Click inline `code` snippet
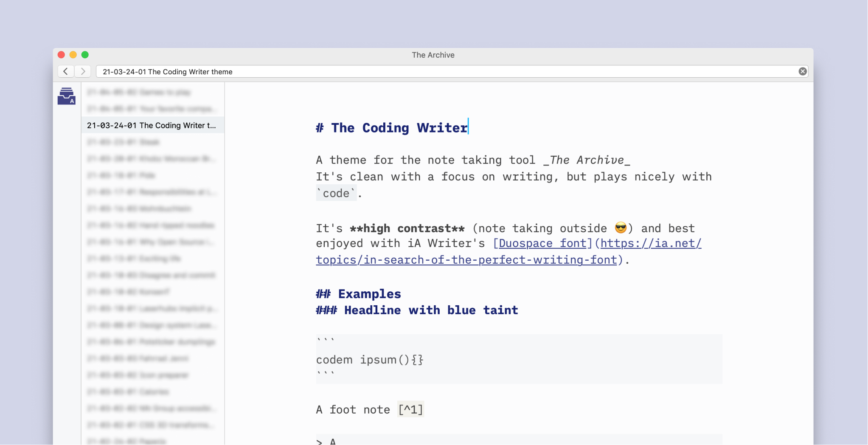 pos(337,193)
